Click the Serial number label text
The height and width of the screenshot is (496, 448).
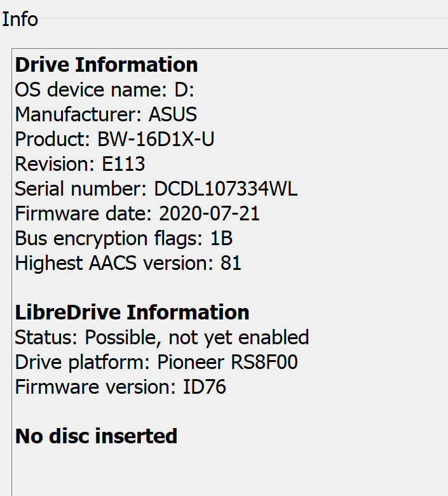tap(80, 189)
